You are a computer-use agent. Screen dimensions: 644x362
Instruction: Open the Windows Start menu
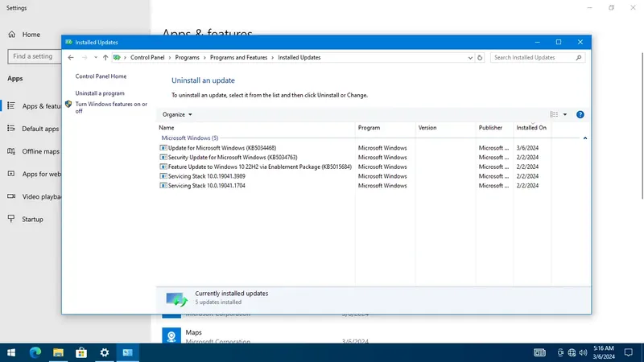pos(11,352)
